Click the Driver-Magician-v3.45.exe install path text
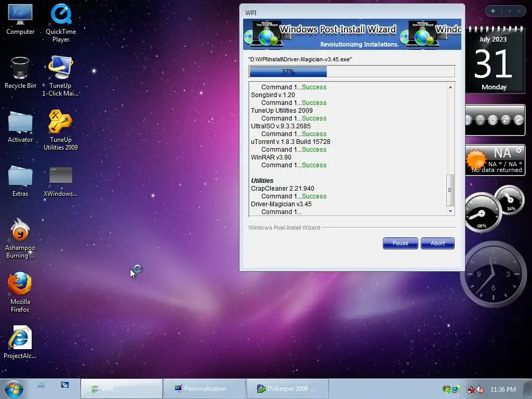The width and height of the screenshot is (532, 399). point(300,59)
